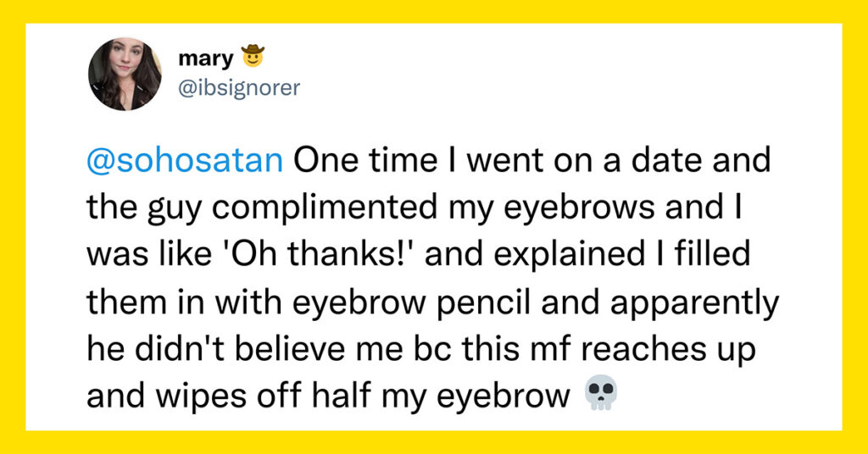Click the skull emoji ending the tweet
Image resolution: width=868 pixels, height=454 pixels.
pos(601,393)
